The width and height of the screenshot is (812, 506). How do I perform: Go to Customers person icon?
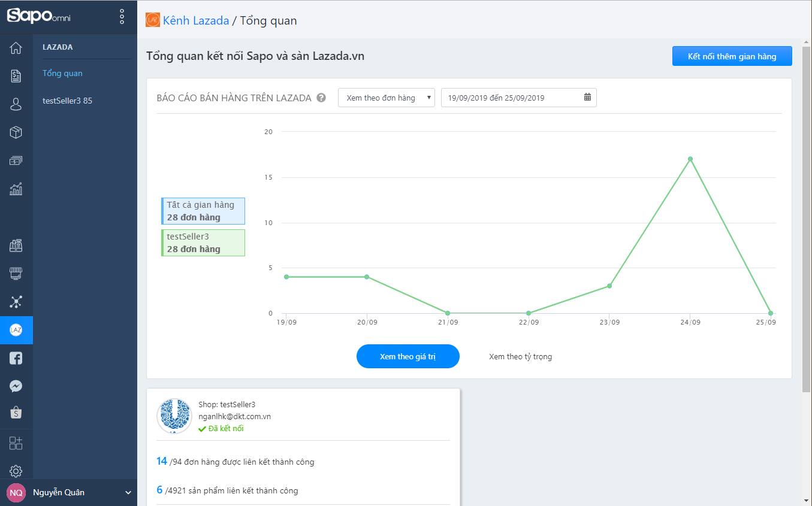coord(16,104)
